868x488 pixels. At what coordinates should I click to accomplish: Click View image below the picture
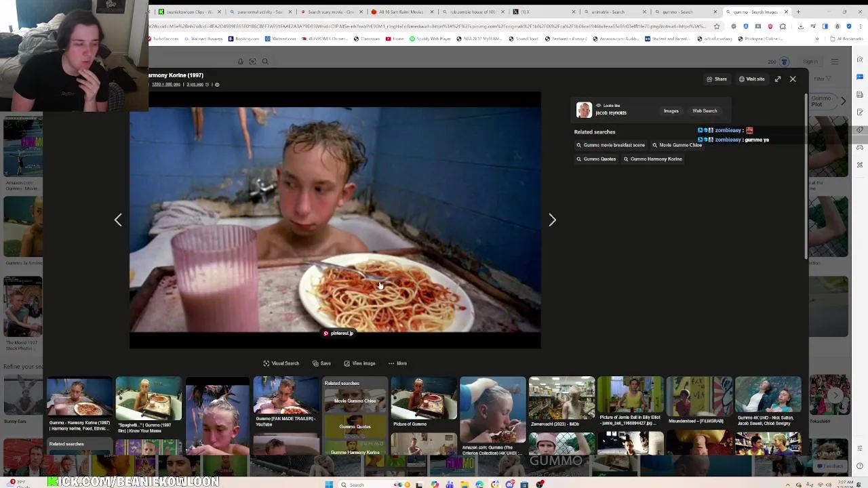click(359, 363)
